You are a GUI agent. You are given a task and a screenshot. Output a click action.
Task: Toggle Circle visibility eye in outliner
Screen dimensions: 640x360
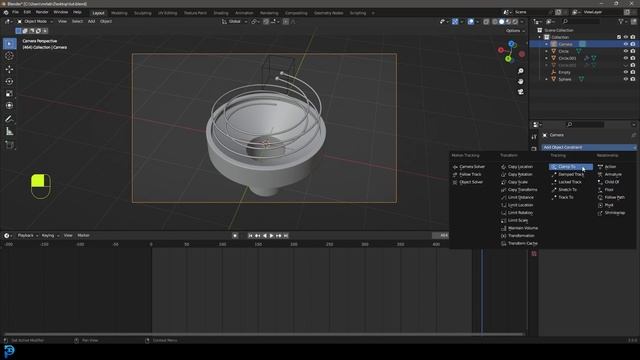click(x=626, y=51)
